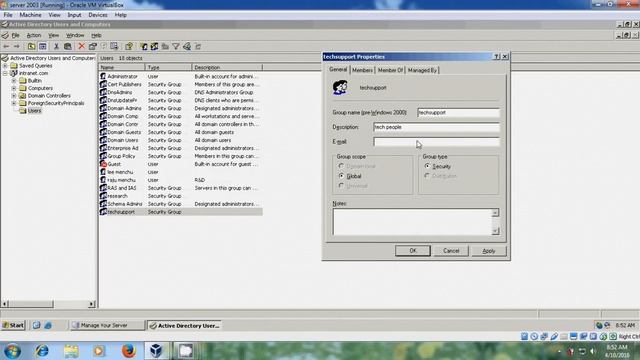Switch to the Members tab
Viewport: 640px width, 360px height.
[x=362, y=70]
